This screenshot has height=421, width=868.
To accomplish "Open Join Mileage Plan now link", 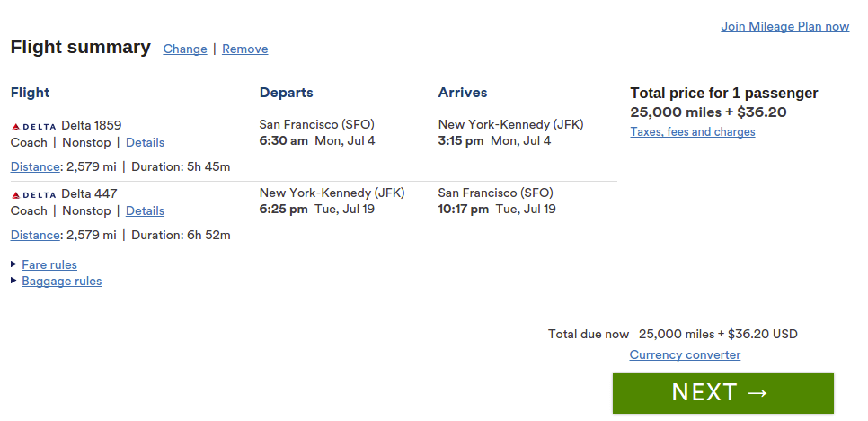I will (x=785, y=27).
